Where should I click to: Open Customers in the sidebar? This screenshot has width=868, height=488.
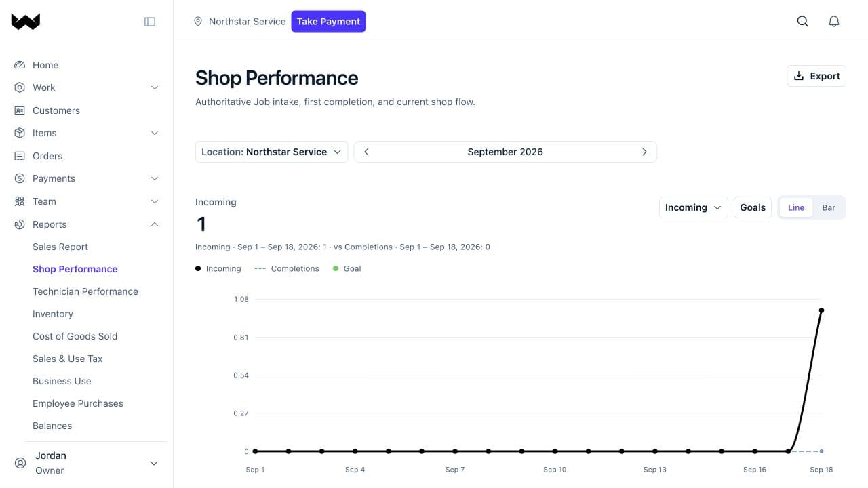click(x=56, y=110)
